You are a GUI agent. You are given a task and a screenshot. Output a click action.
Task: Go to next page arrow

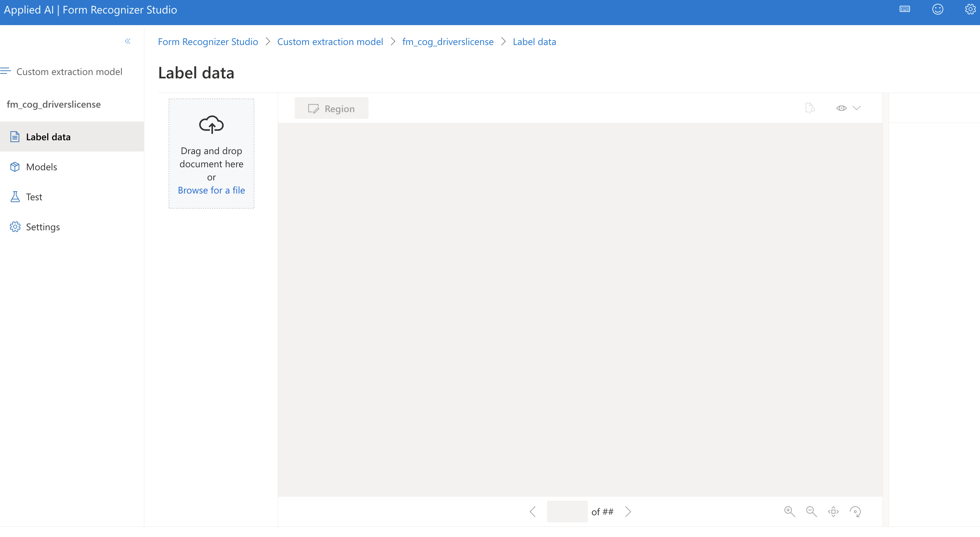pyautogui.click(x=628, y=511)
